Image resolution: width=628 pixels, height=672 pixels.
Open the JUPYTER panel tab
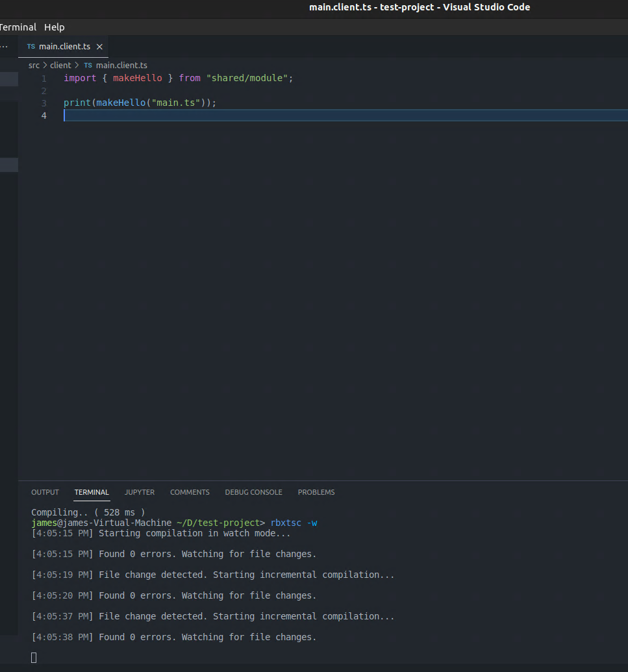139,492
